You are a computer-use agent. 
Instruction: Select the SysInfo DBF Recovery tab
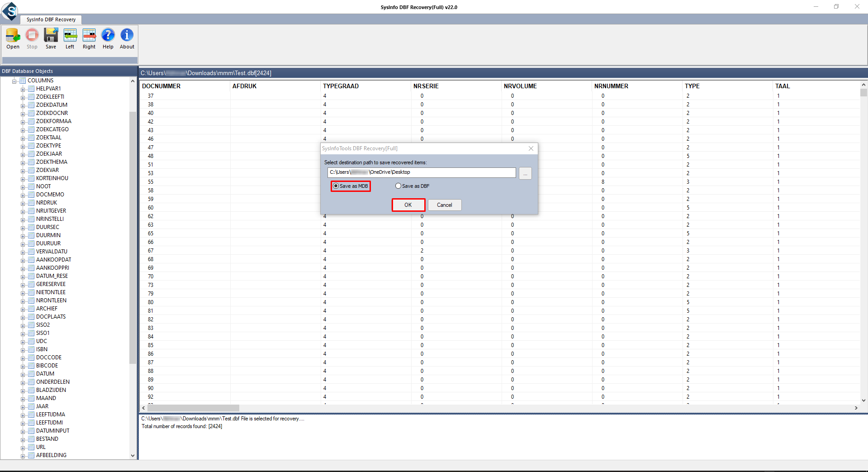point(51,19)
